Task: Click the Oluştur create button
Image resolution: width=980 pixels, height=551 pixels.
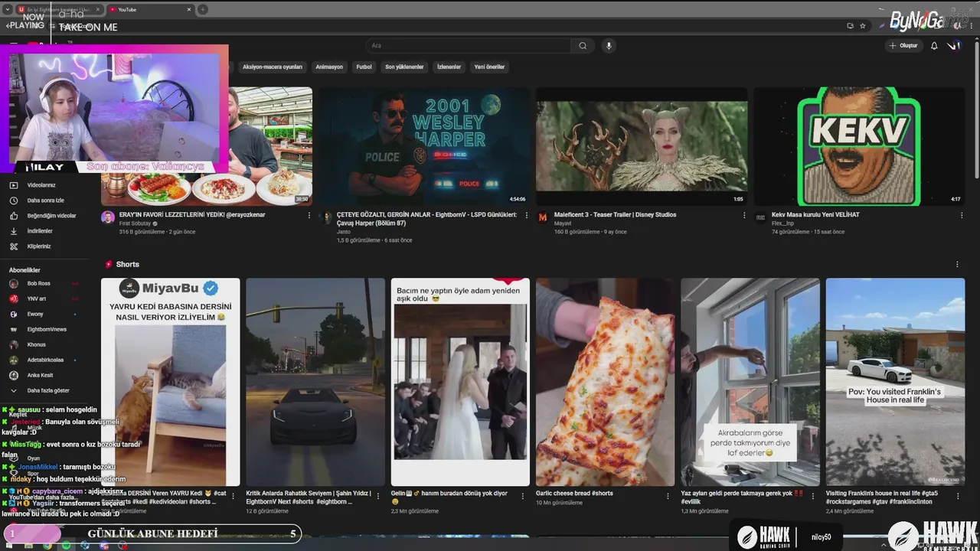Action: pyautogui.click(x=903, y=46)
